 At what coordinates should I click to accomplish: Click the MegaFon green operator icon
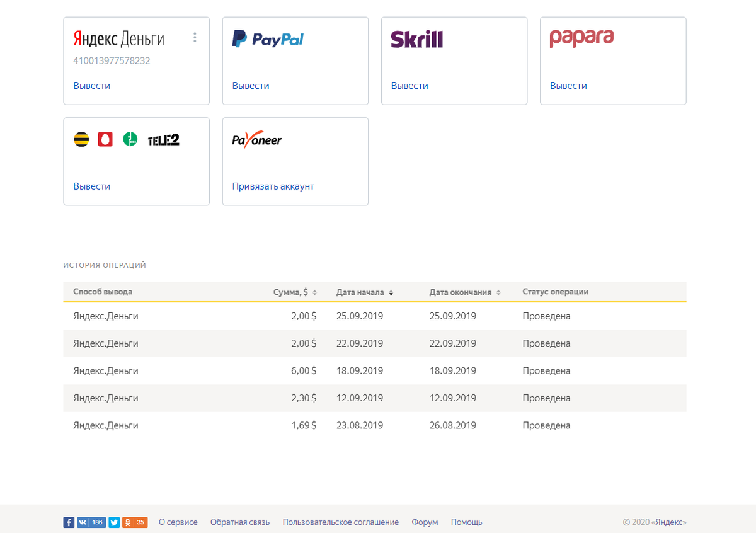130,139
